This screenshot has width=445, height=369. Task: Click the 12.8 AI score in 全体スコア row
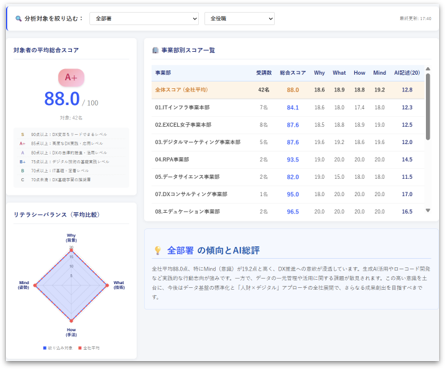coord(407,90)
